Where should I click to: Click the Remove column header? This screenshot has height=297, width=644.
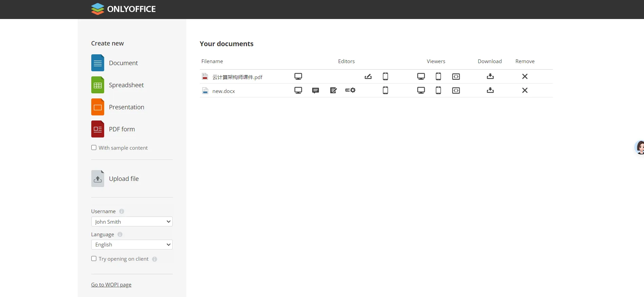525,61
